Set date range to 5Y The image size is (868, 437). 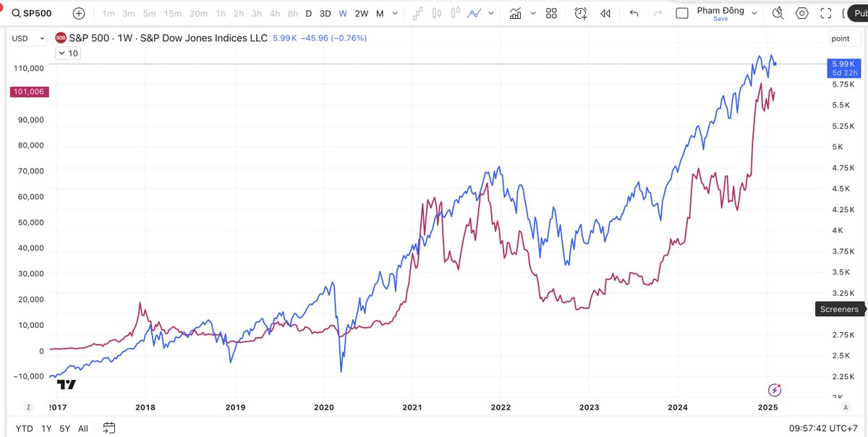point(65,428)
